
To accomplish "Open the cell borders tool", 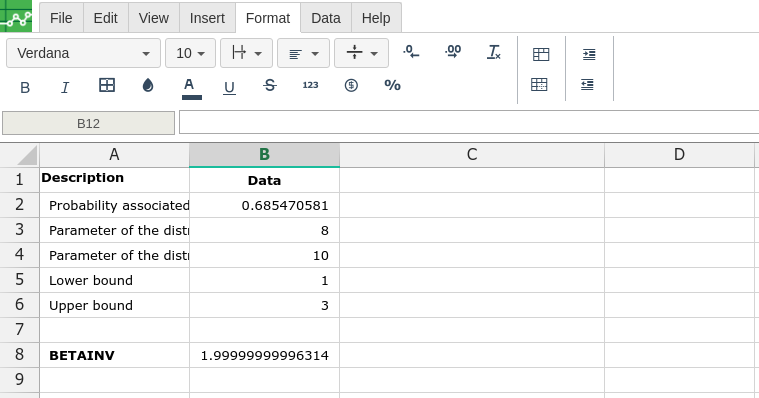I will (106, 85).
